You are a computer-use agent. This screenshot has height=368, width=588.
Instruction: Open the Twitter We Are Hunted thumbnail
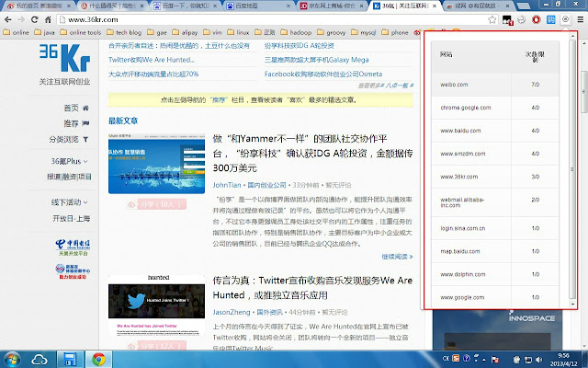150,308
